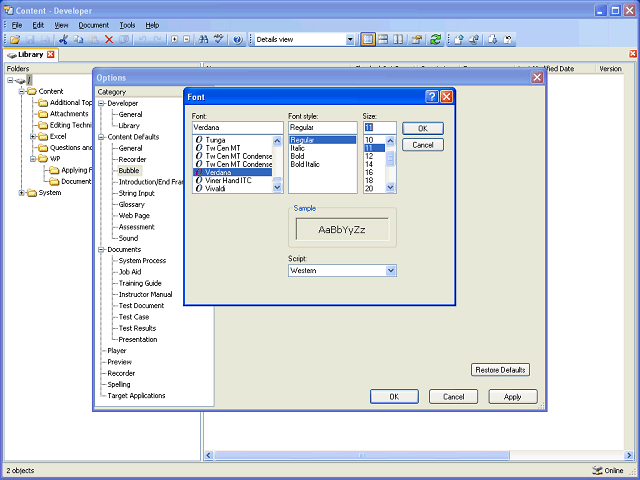Open the Help menu
This screenshot has height=480, width=640.
point(152,25)
